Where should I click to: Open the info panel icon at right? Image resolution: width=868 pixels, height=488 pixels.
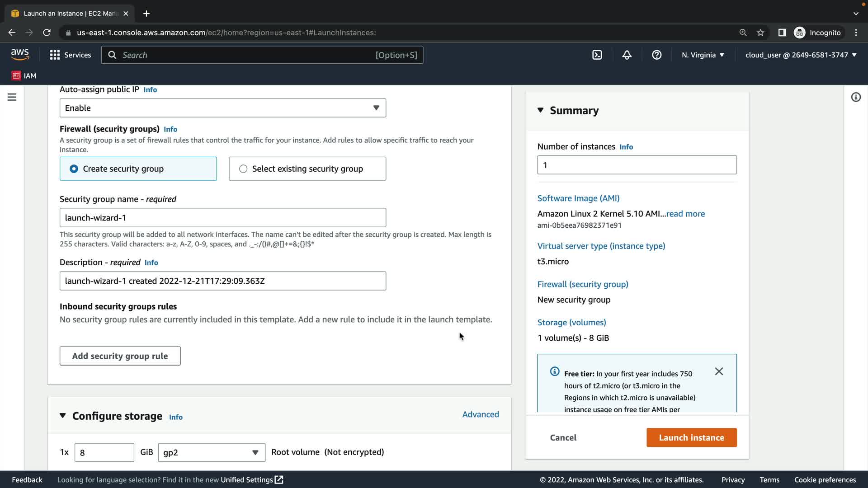click(855, 97)
